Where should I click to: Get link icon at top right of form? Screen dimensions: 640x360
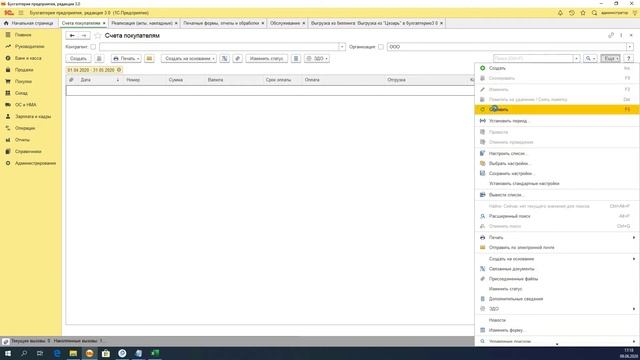pyautogui.click(x=611, y=36)
